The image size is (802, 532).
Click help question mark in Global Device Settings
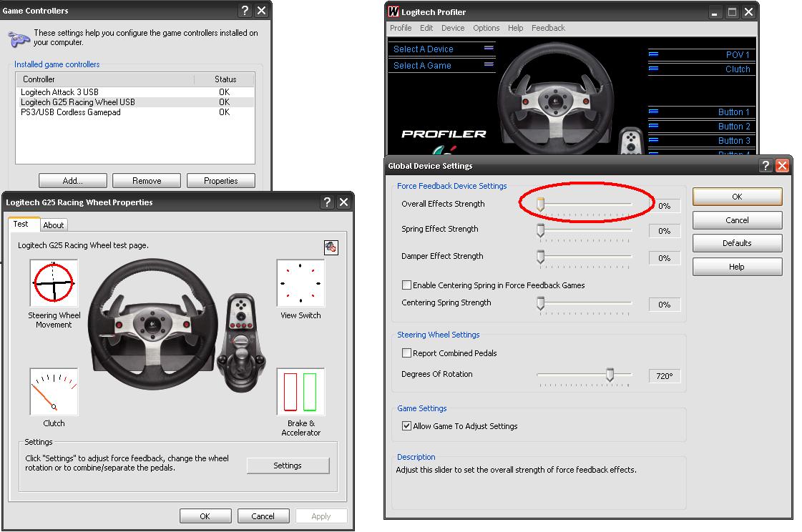point(766,166)
